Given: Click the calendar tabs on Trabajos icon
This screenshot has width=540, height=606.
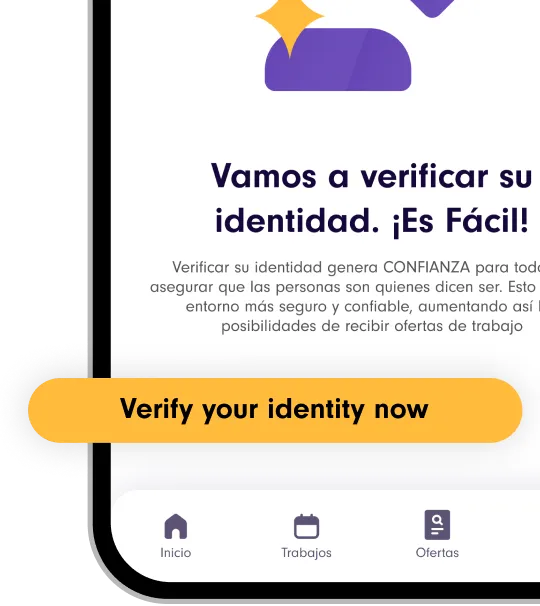Looking at the screenshot, I should click(x=307, y=516).
